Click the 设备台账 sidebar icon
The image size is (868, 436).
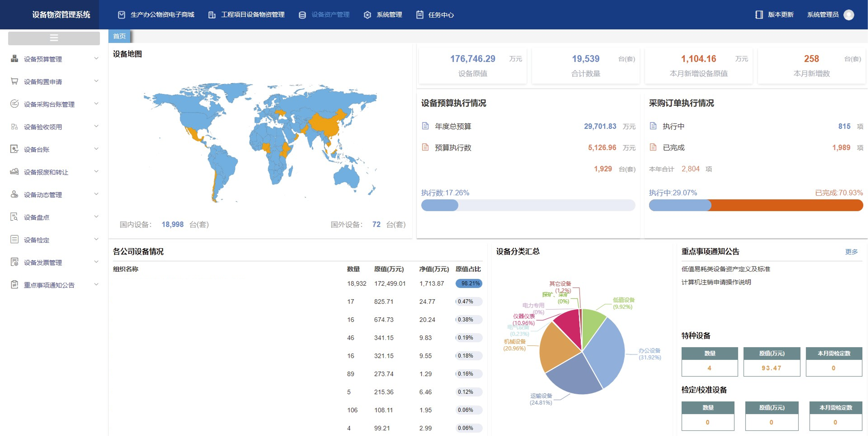pyautogui.click(x=14, y=149)
